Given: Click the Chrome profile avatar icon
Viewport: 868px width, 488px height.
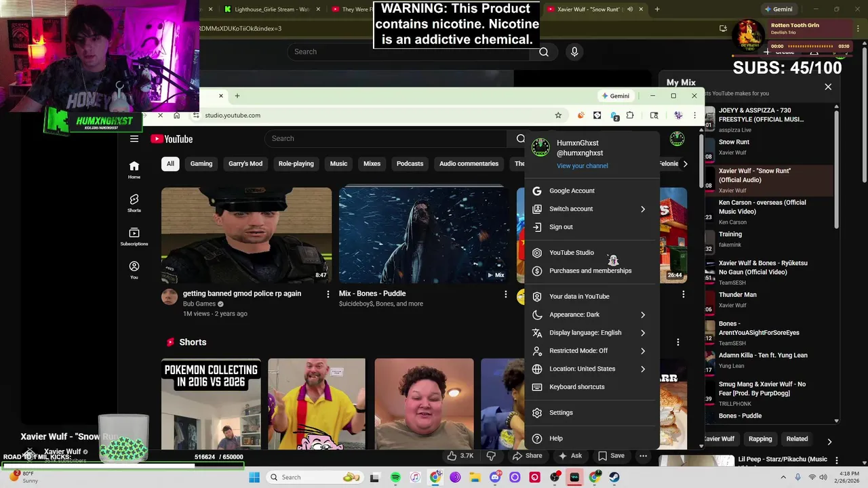Looking at the screenshot, I should pyautogui.click(x=677, y=115).
